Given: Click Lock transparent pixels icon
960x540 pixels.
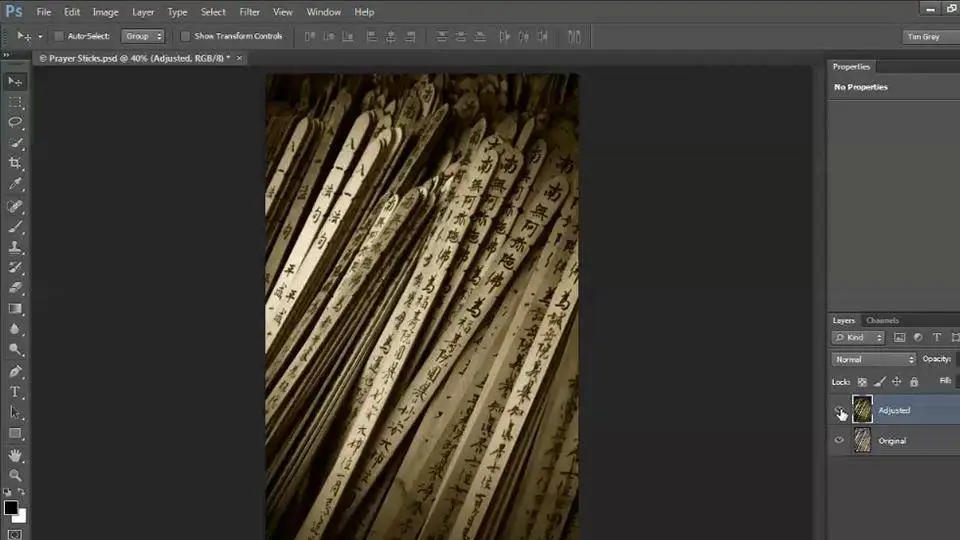Looking at the screenshot, I should click(862, 381).
